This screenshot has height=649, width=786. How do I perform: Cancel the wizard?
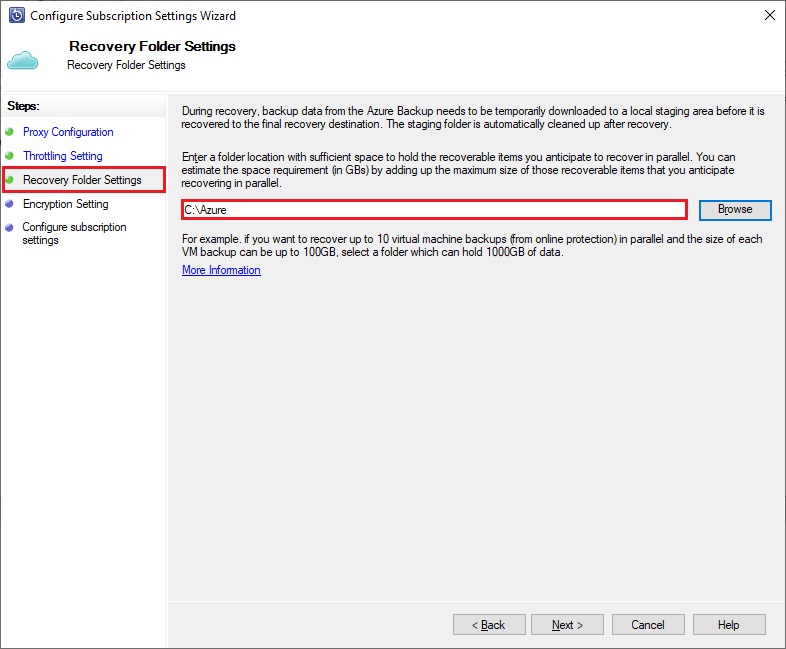point(648,624)
